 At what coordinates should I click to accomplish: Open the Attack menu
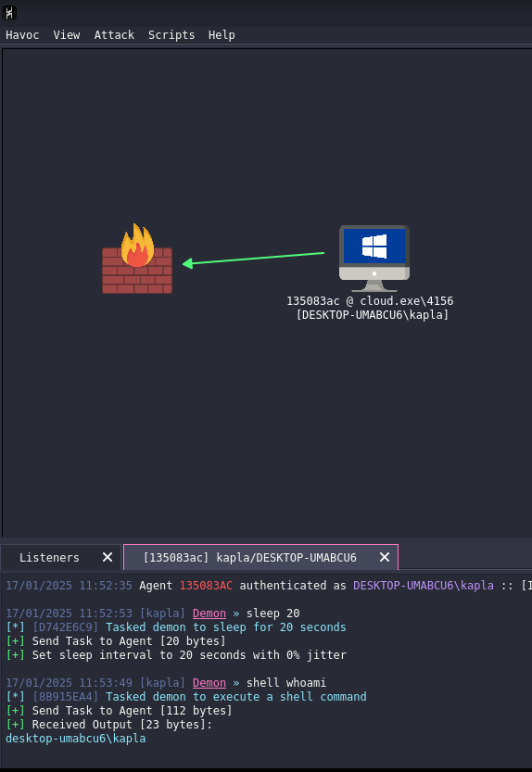(x=114, y=35)
